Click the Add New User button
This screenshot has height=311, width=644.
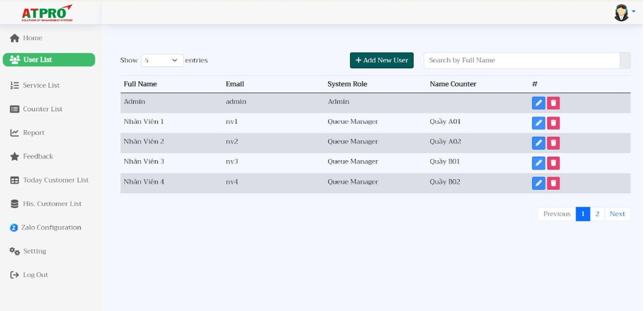coord(382,60)
